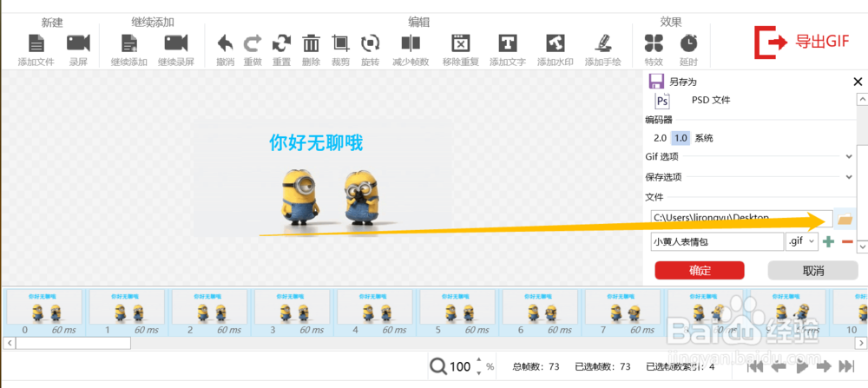The width and height of the screenshot is (868, 388).
Task: Choose encoder version 1.0
Action: tap(681, 138)
